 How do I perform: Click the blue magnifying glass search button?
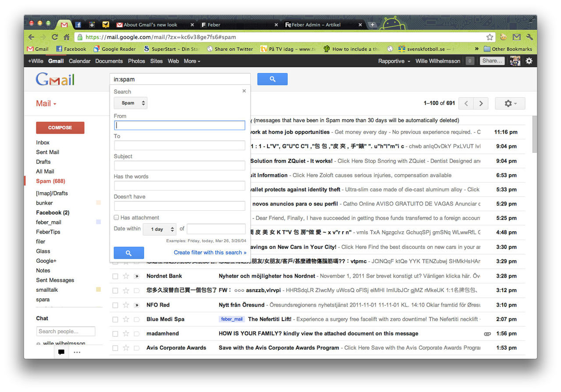coord(272,79)
